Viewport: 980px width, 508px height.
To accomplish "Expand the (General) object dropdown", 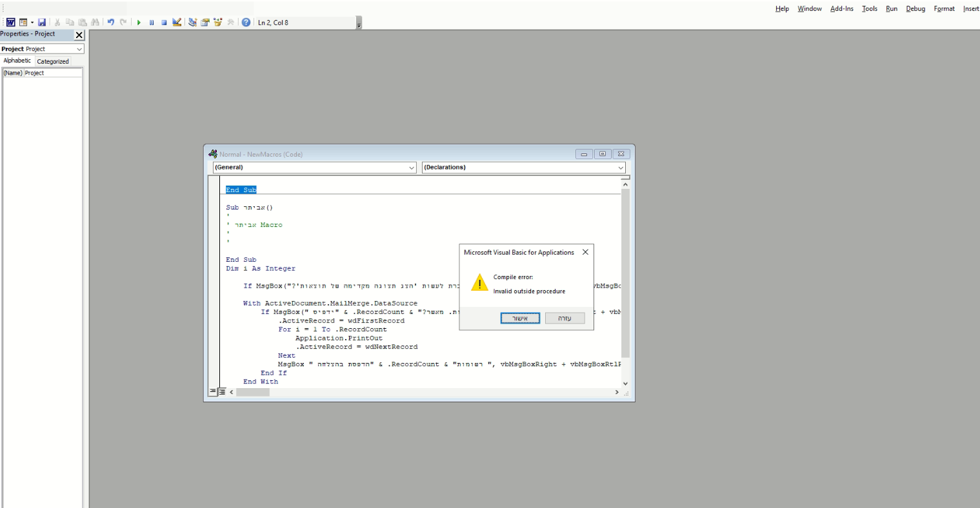I will 412,168.
